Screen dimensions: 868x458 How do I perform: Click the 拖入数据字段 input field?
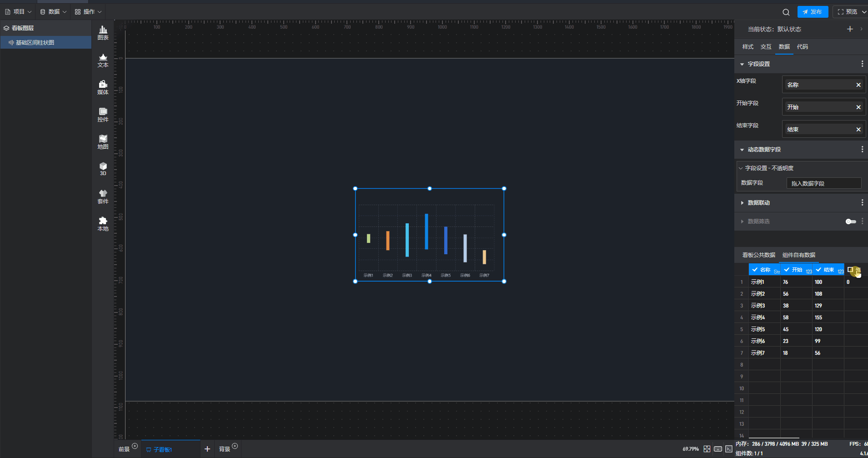pos(823,183)
